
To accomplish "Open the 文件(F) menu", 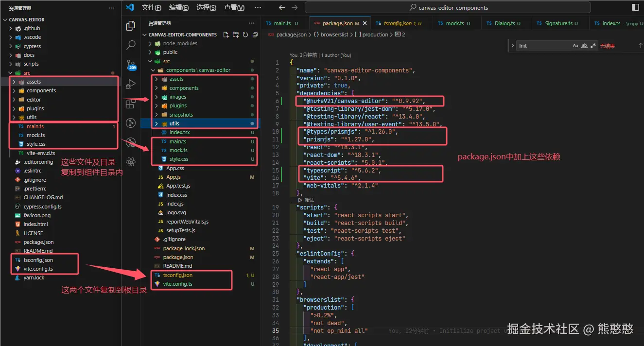I will (152, 7).
